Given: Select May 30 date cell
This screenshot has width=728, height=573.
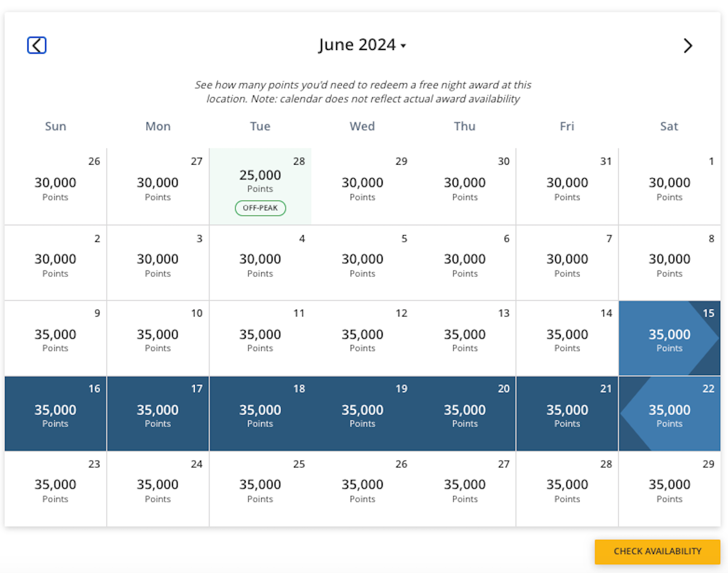Looking at the screenshot, I should [x=465, y=186].
